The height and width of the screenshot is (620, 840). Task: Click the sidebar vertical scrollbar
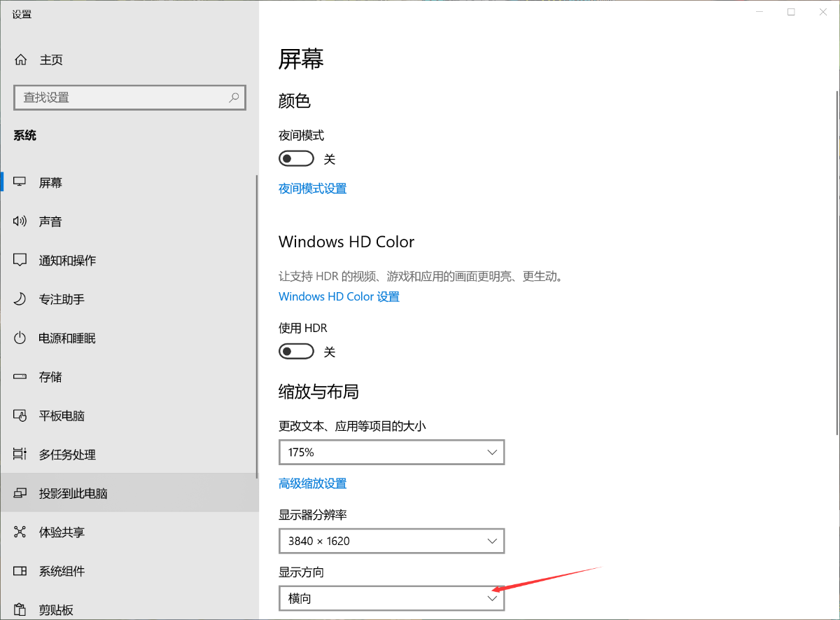click(x=257, y=326)
